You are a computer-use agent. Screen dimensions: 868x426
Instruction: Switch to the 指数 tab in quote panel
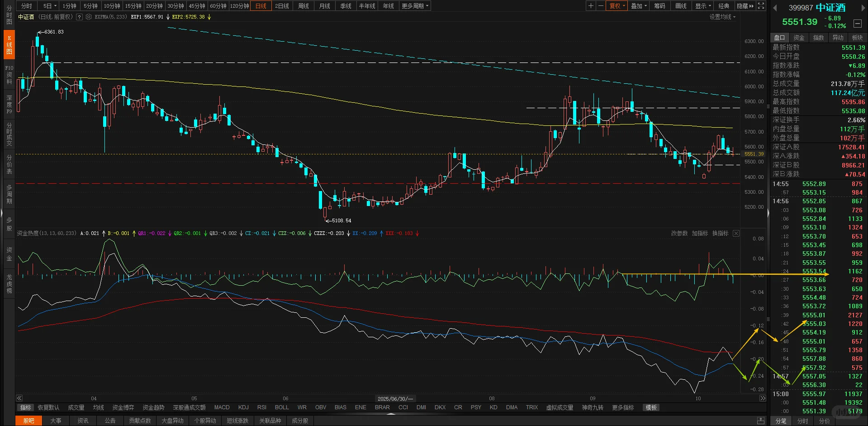point(818,38)
